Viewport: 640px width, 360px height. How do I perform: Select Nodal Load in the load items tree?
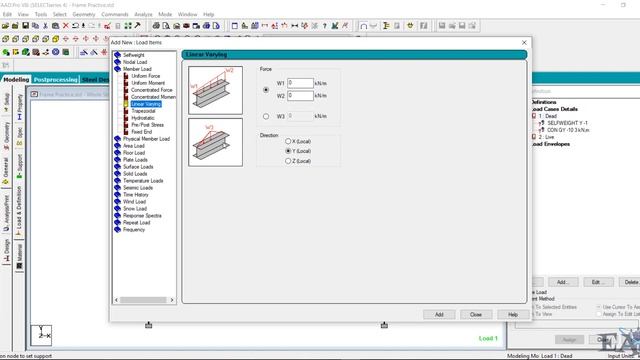tap(135, 62)
